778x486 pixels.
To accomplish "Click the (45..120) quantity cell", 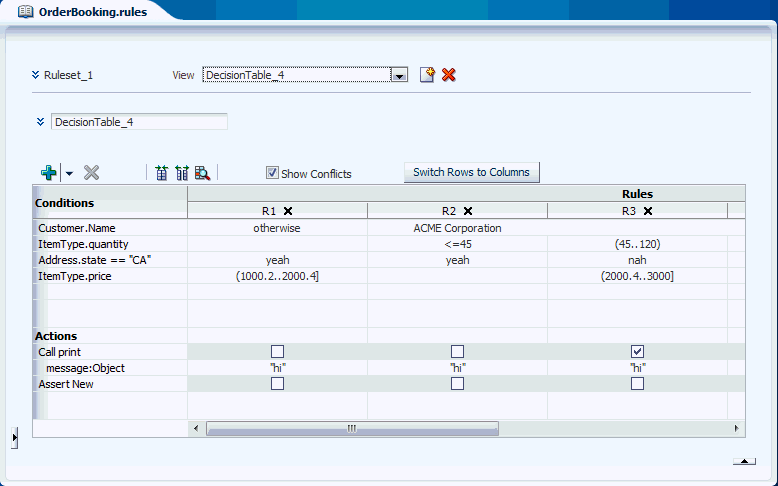I will click(638, 244).
